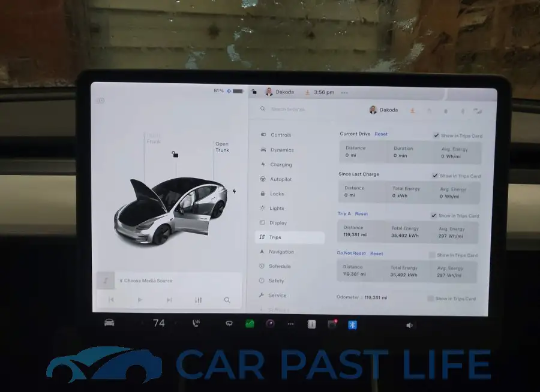Open Dakoda driver profile in settings header
This screenshot has width=540, height=392.
(x=383, y=110)
